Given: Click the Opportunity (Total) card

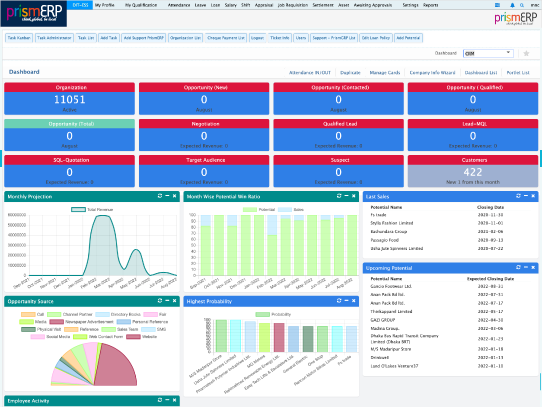Looking at the screenshot, I should pos(69,135).
